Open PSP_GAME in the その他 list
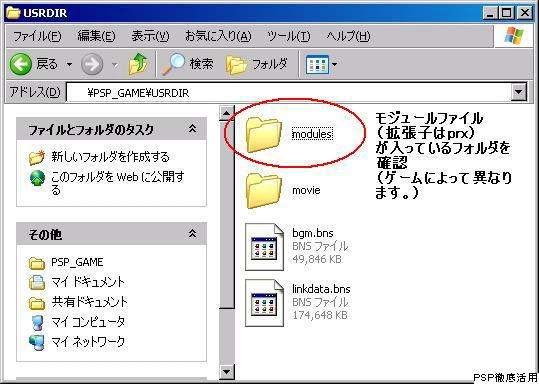Screen dimensions: 539x384 pos(77,262)
